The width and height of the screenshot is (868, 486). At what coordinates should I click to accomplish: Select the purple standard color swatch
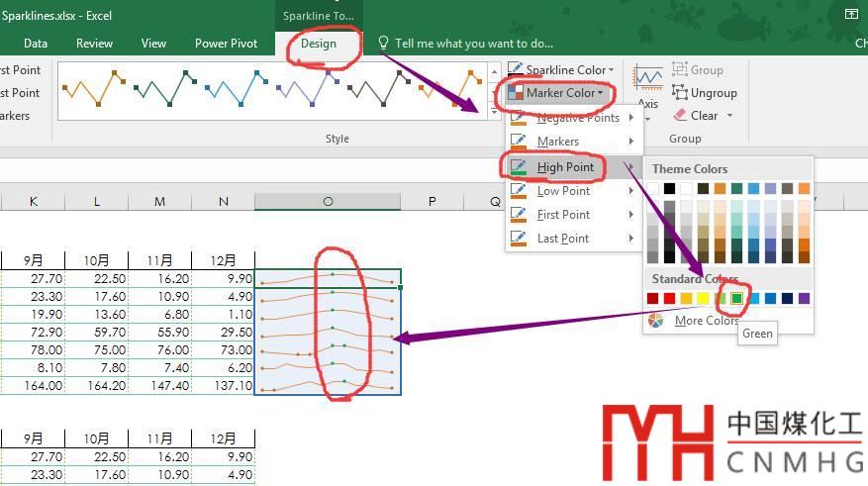click(804, 299)
